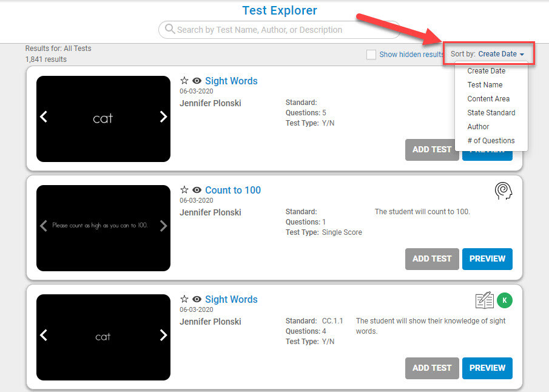
Task: Click the Count to 100 slide thumbnail
Action: (x=103, y=228)
